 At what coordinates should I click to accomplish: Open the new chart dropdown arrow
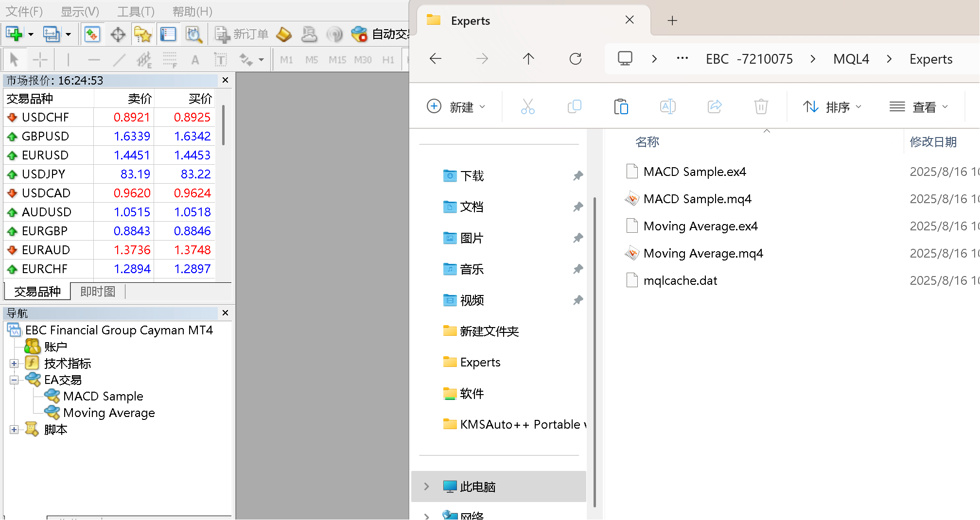(31, 34)
